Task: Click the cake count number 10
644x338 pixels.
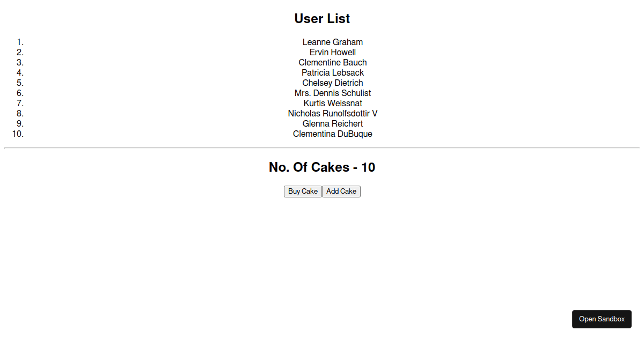Action: pos(369,167)
